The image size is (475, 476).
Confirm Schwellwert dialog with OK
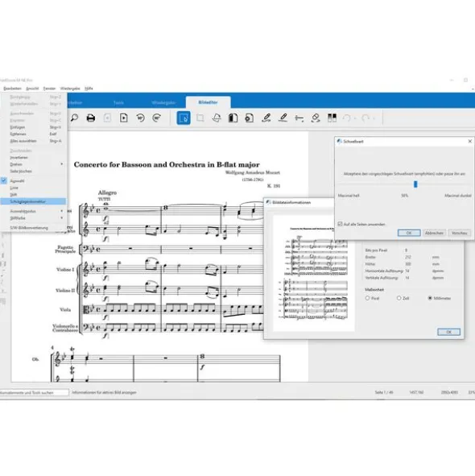pos(409,233)
